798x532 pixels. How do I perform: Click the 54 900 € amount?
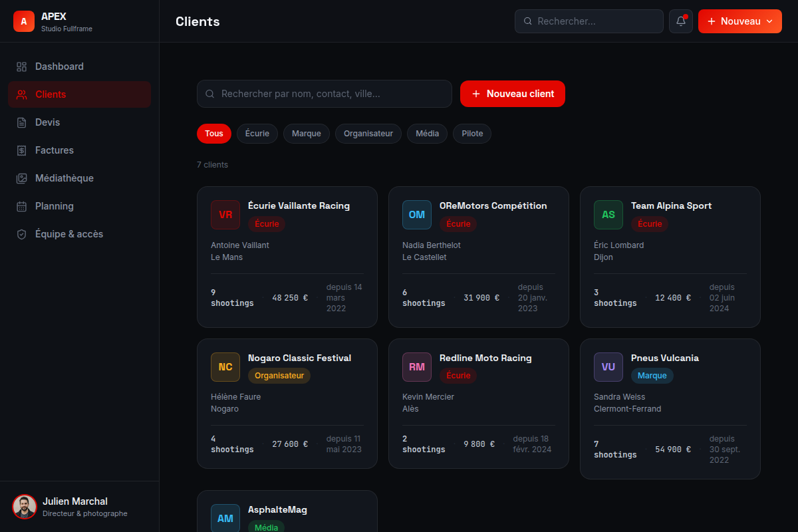click(x=673, y=450)
